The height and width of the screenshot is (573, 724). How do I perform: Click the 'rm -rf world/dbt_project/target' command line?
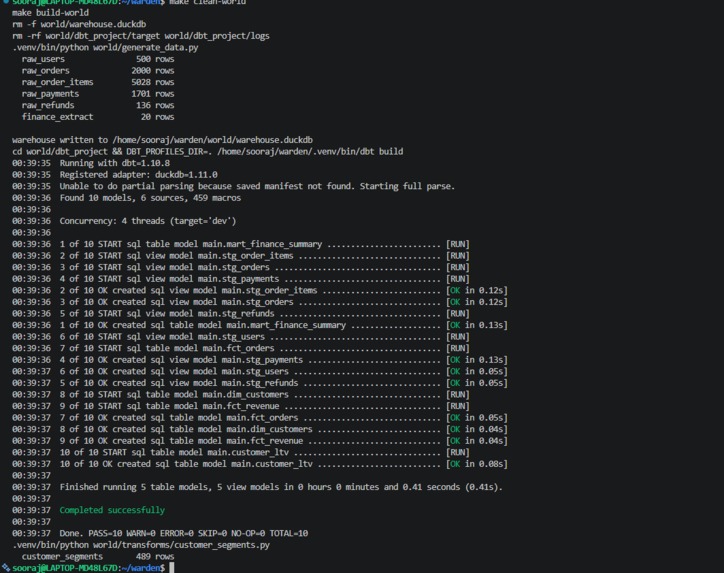pos(141,36)
